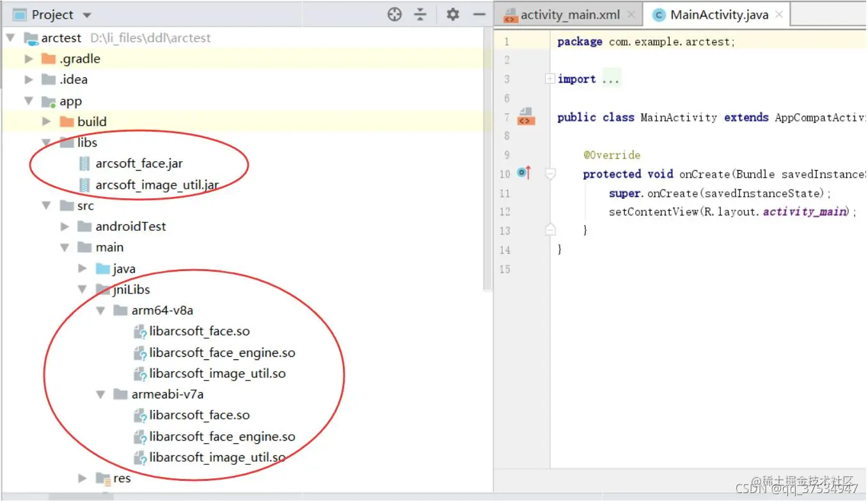Image resolution: width=868 pixels, height=502 pixels.
Task: Expand the build folder
Action: tap(46, 122)
